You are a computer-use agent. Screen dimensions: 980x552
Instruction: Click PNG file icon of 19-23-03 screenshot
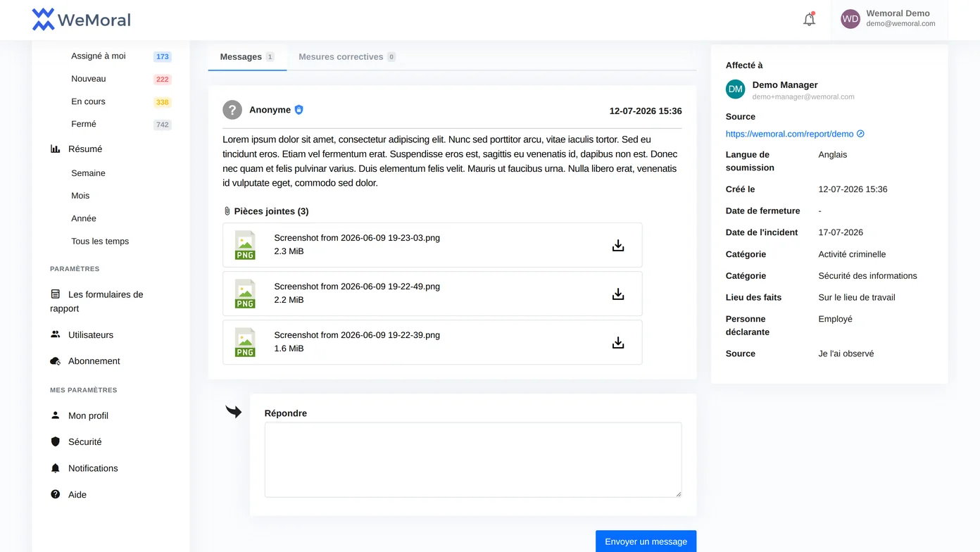click(x=245, y=246)
